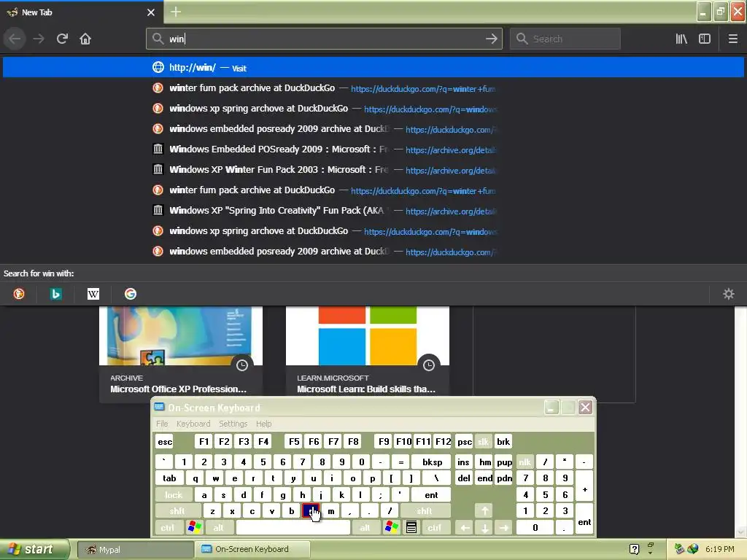747x560 pixels.
Task: Search with DuckDuckGo one-off engine icon
Action: coord(19,294)
